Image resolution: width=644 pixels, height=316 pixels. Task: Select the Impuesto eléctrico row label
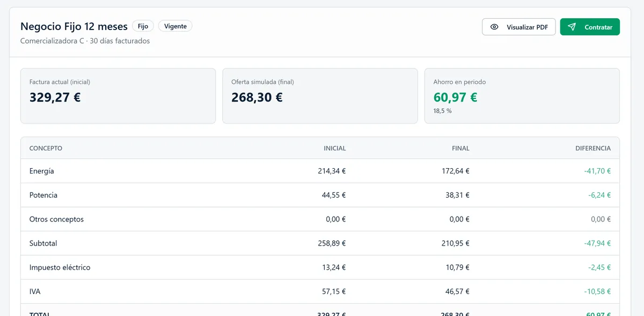point(60,268)
